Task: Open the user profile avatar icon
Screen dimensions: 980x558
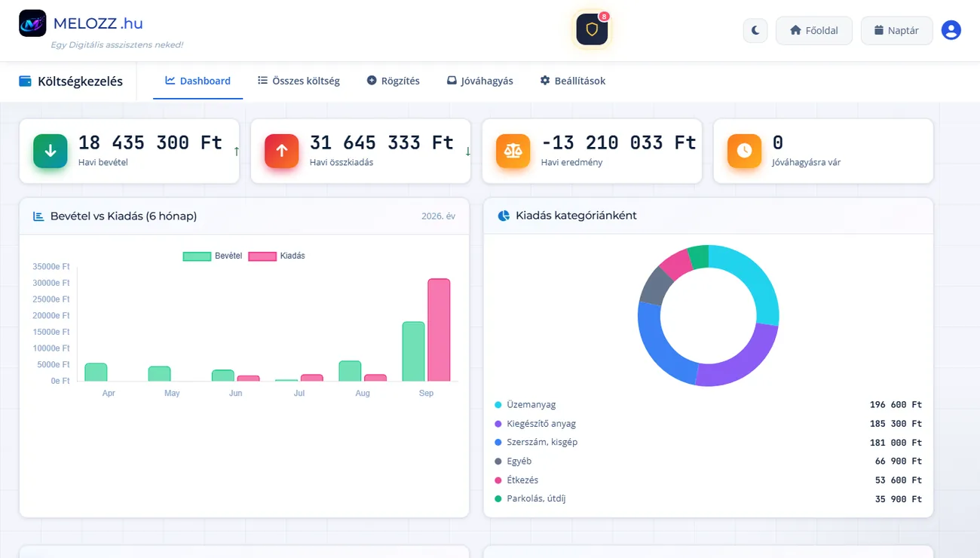Action: [x=951, y=30]
